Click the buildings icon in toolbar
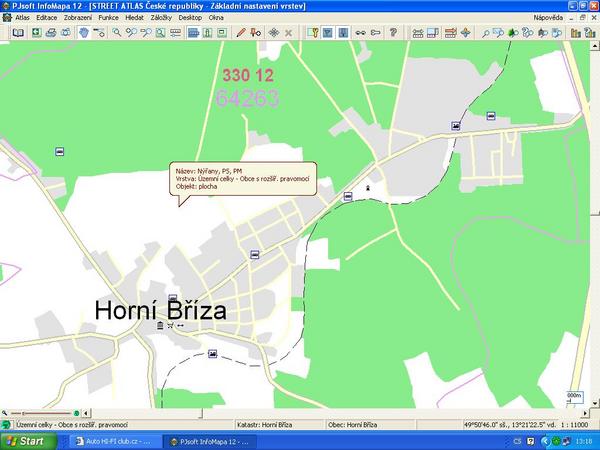Image resolution: width=600 pixels, height=450 pixels. pyautogui.click(x=576, y=33)
